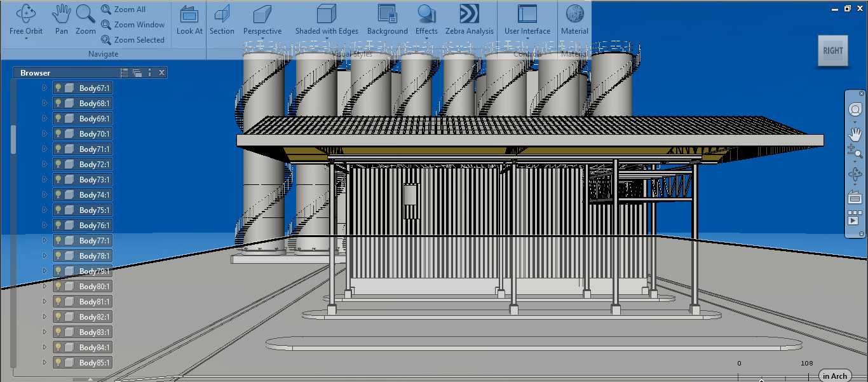Select Orbit tool on navigation bar
868x382 pixels.
[x=855, y=175]
